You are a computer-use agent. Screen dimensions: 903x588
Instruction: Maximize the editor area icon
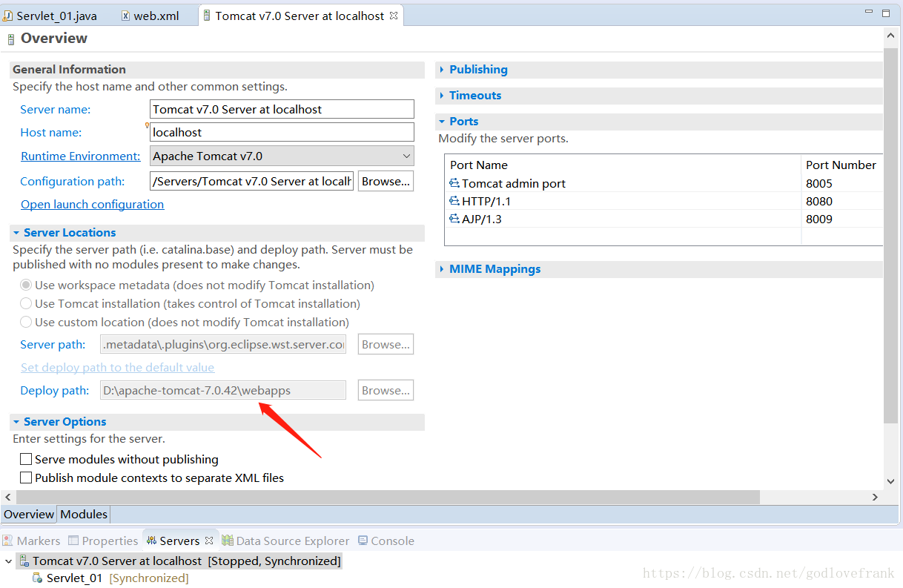[x=886, y=13]
